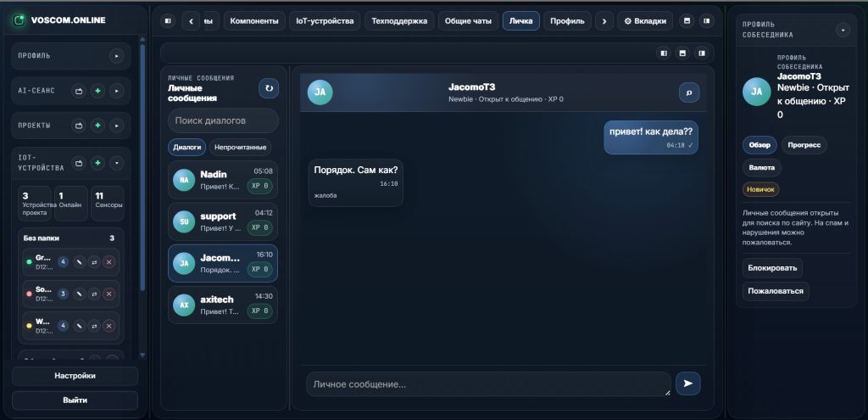Toggle bottom pane in secondary toolbar
This screenshot has height=420, width=868.
pos(682,53)
